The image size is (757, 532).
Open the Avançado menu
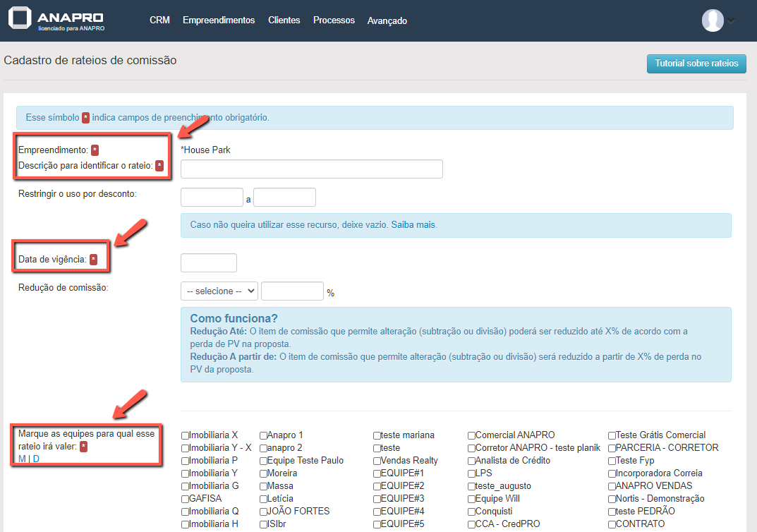click(x=387, y=20)
